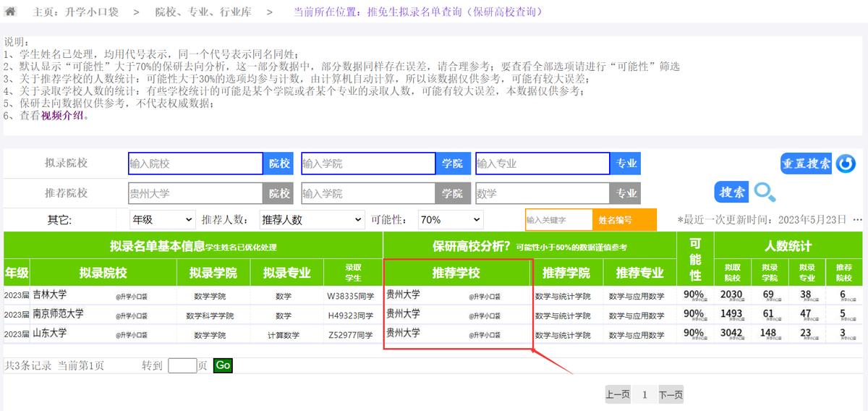This screenshot has width=868, height=411.
Task: Click the 2030 count cell
Action: pyautogui.click(x=731, y=295)
